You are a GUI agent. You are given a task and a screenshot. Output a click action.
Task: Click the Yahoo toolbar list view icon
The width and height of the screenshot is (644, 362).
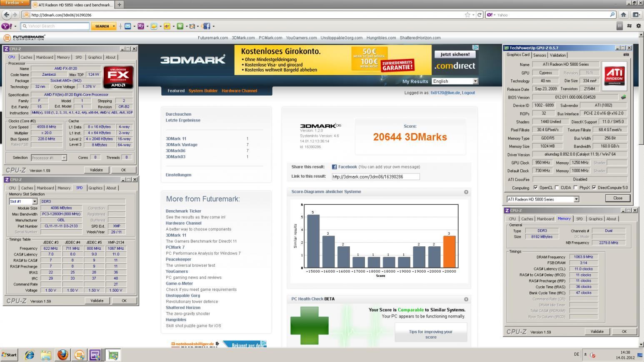(x=619, y=26)
